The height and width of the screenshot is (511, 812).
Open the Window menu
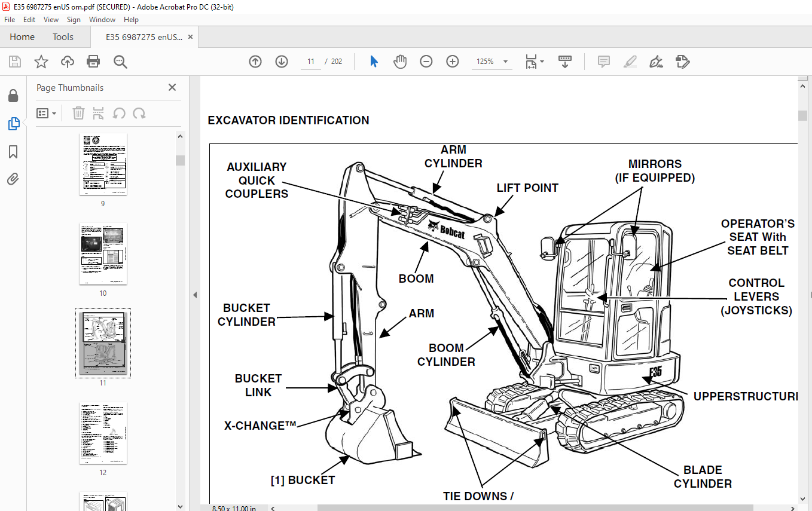102,20
